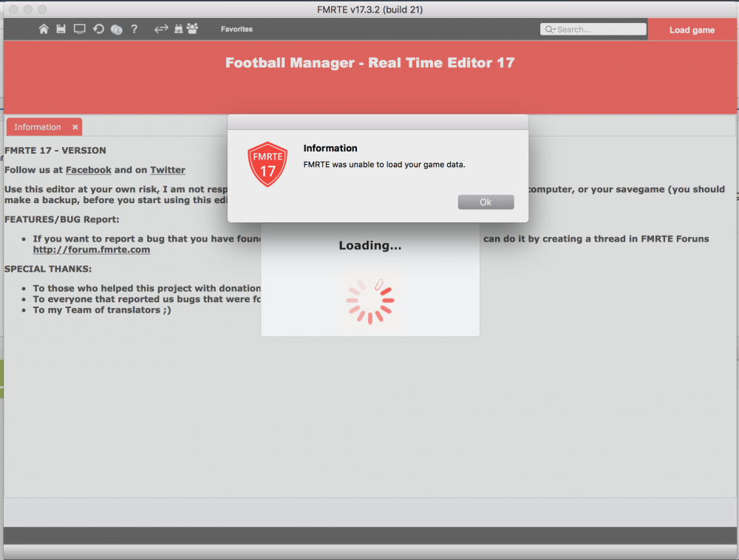The width and height of the screenshot is (739, 560).
Task: Click 'FMRTE was unable to load your game data.' text
Action: pyautogui.click(x=384, y=164)
